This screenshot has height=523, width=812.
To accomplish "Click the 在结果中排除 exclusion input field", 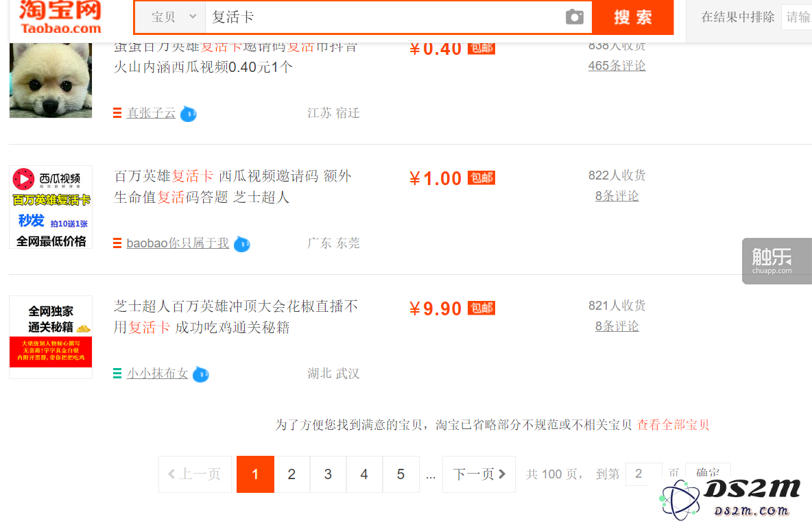I will pos(796,17).
